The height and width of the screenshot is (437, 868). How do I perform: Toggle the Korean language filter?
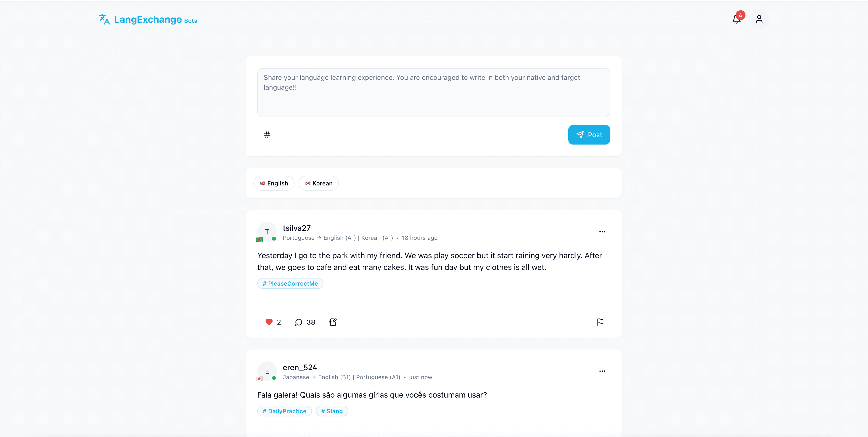[318, 183]
